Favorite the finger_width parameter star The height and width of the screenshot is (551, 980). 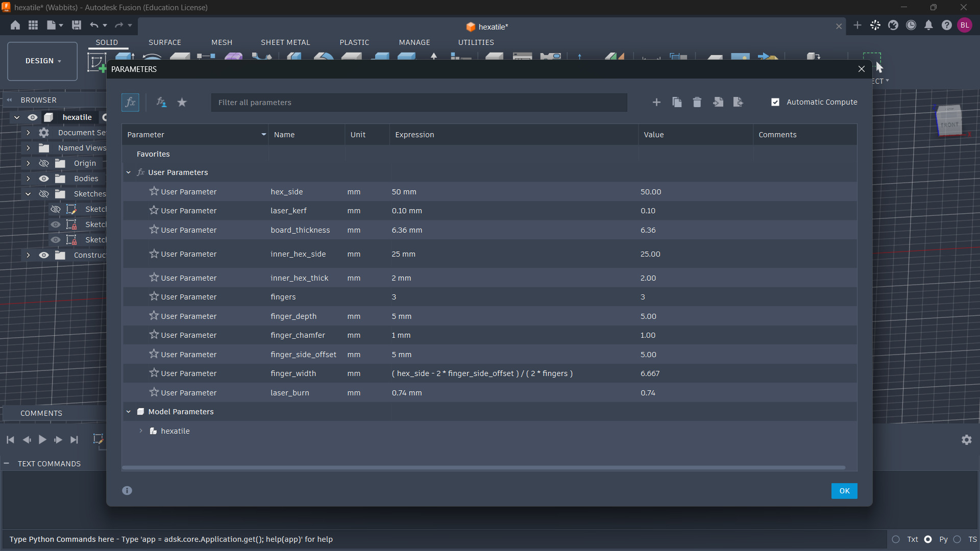pos(154,373)
